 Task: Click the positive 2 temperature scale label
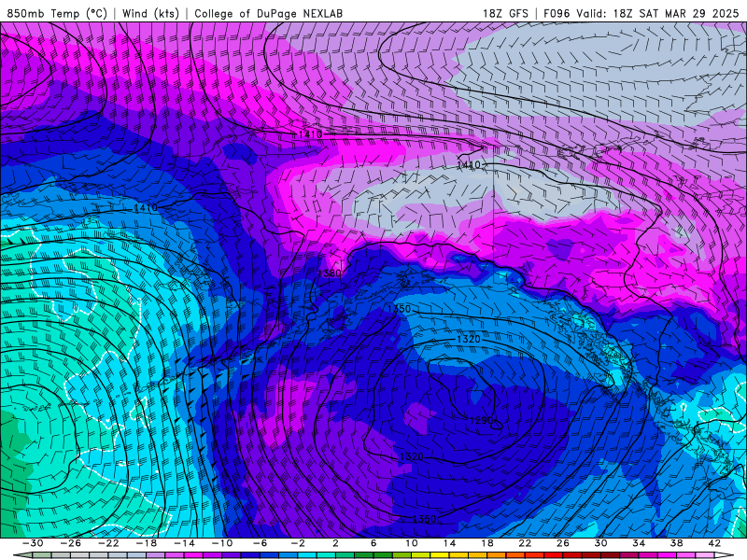pos(335,543)
